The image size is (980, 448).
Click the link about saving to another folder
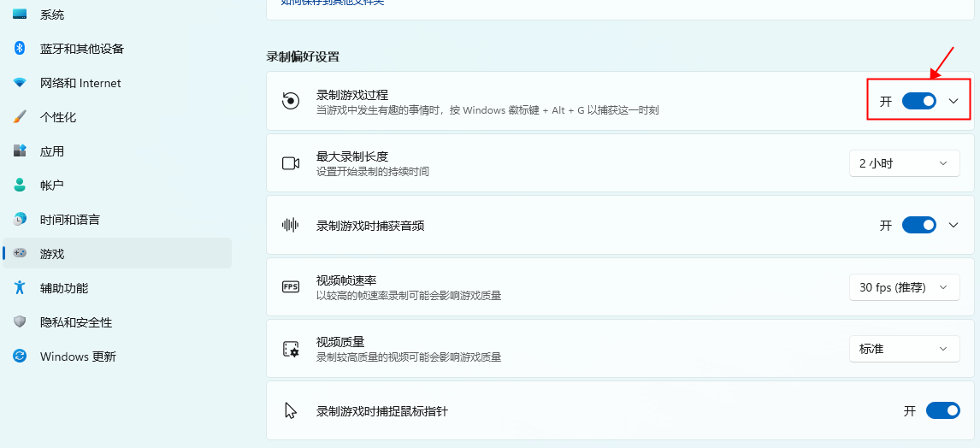click(x=333, y=3)
